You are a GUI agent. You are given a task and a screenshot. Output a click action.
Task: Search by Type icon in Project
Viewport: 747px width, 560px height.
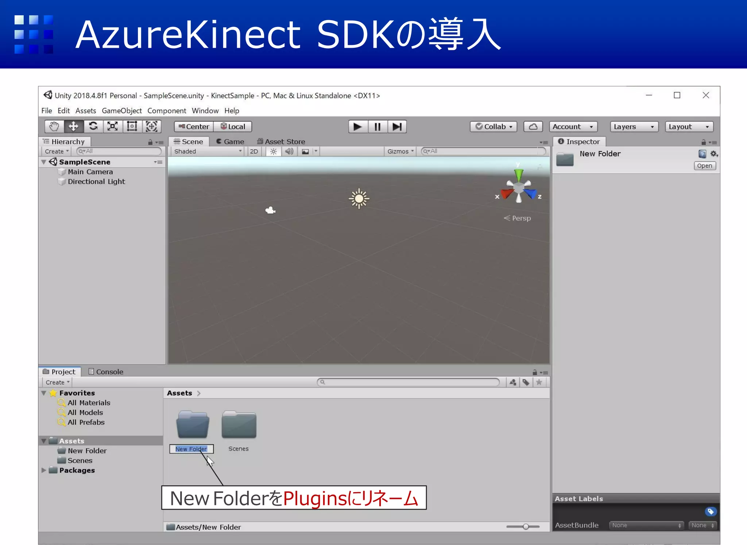513,382
